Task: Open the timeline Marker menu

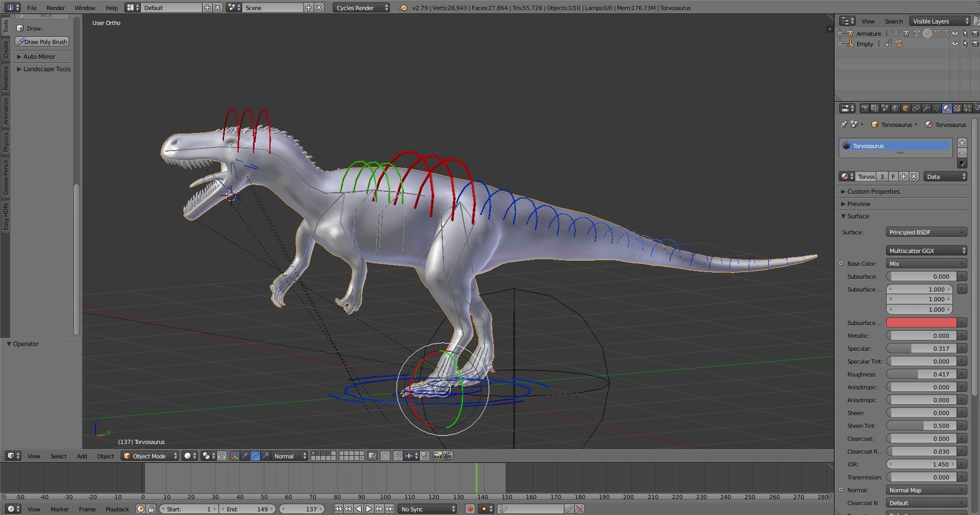Action: pyautogui.click(x=59, y=509)
